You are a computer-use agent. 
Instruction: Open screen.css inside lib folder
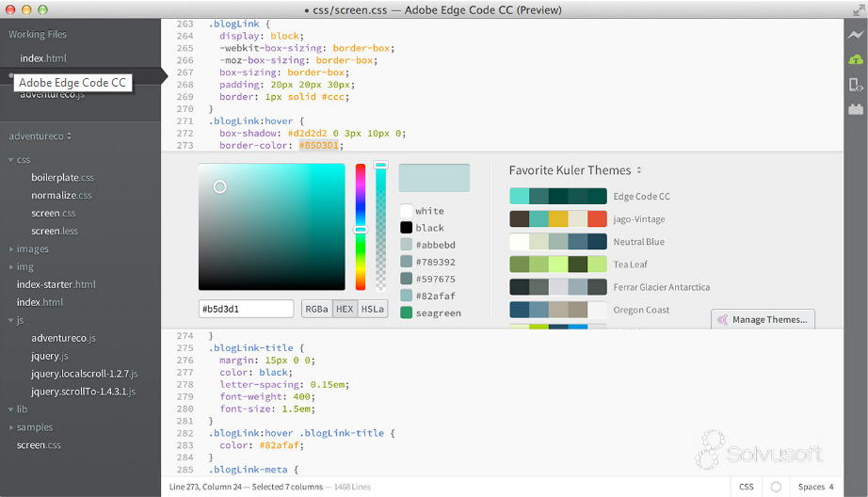pos(39,445)
